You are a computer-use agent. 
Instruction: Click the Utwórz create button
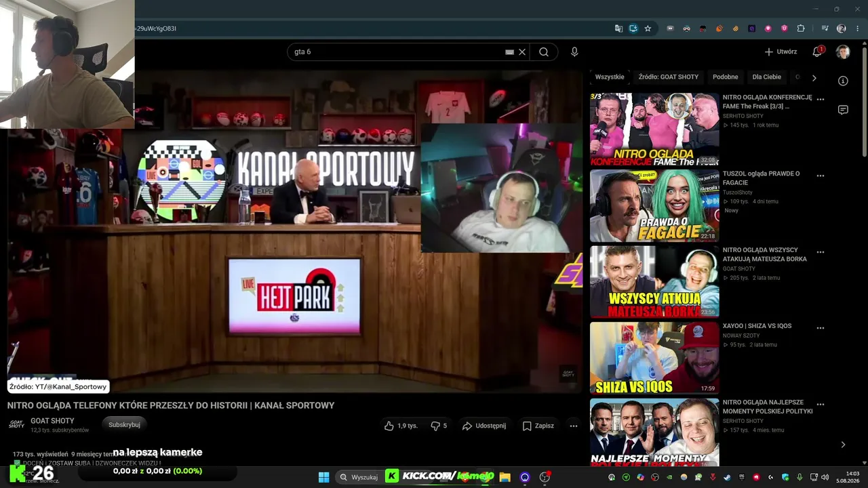[781, 52]
